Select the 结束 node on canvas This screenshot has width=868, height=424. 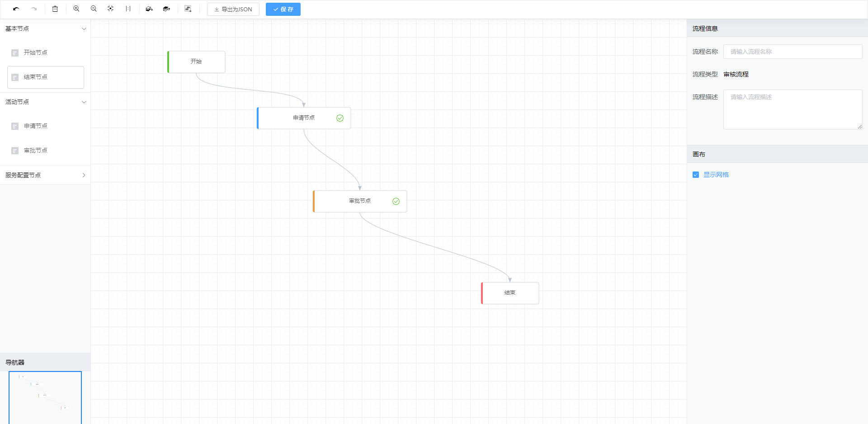510,293
